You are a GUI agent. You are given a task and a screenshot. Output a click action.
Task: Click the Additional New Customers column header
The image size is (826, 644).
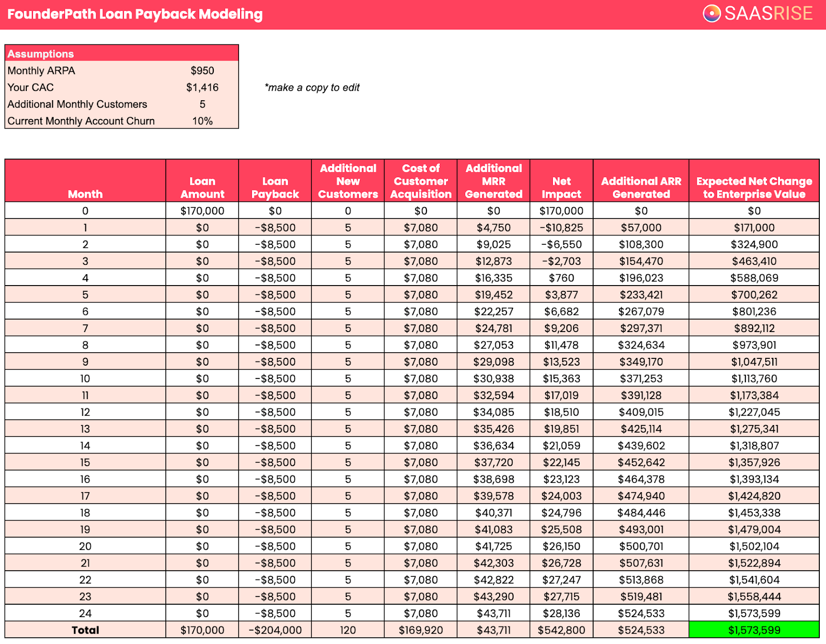[348, 181]
